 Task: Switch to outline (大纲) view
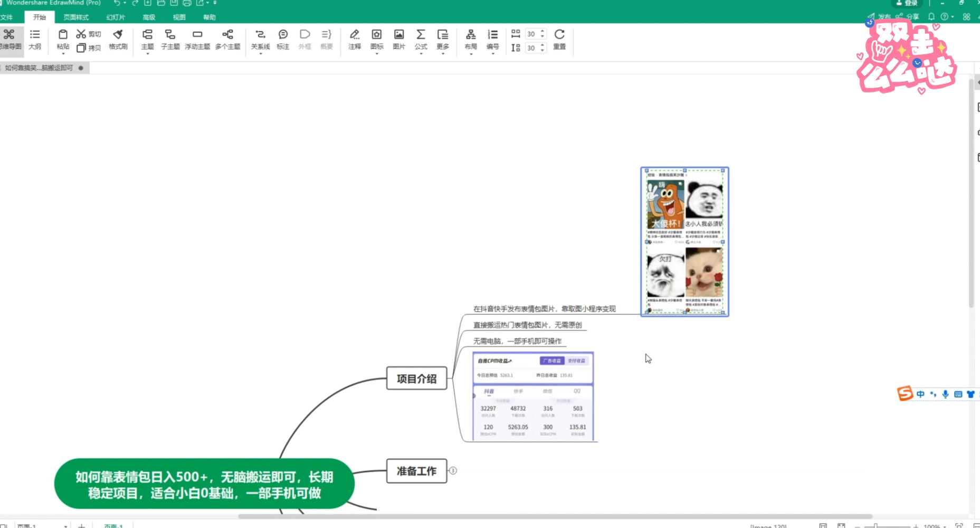pyautogui.click(x=34, y=40)
